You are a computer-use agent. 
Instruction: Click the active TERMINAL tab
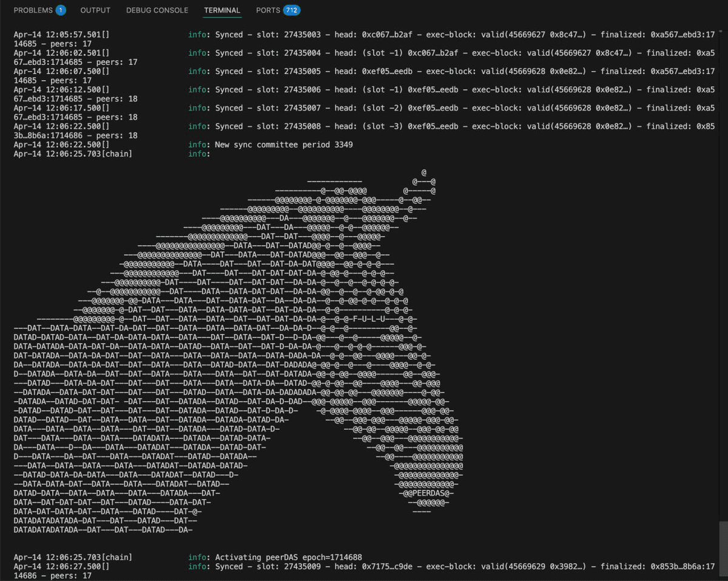click(222, 10)
